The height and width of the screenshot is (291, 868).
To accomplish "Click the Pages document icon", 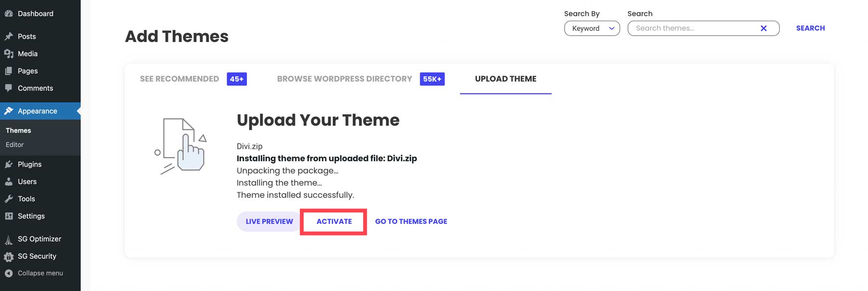I will pyautogui.click(x=9, y=71).
